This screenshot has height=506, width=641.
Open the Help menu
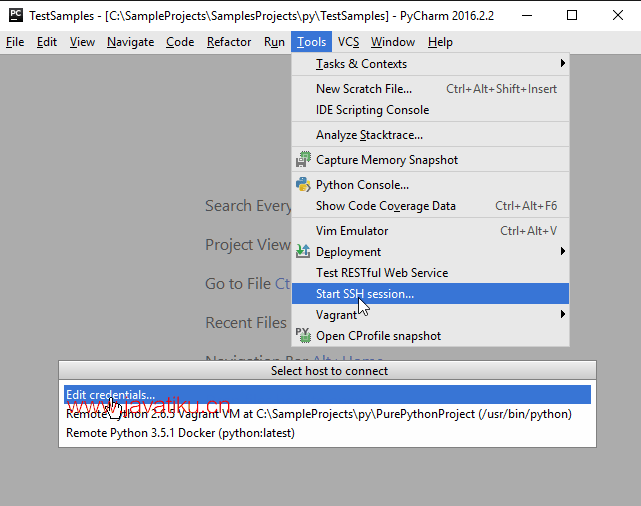(440, 42)
